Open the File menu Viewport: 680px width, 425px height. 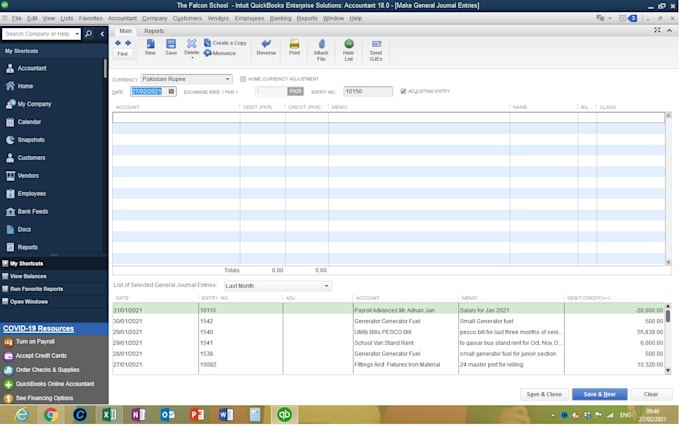(16, 18)
